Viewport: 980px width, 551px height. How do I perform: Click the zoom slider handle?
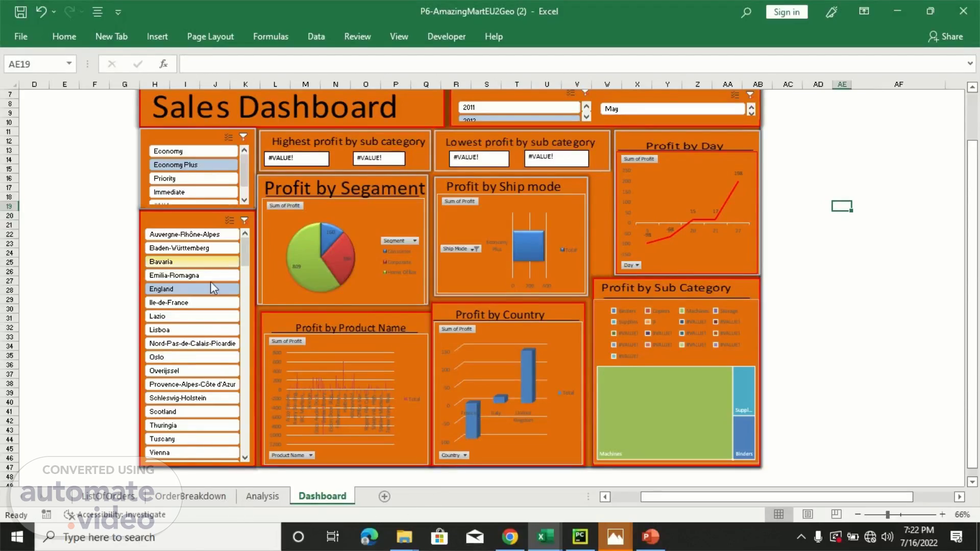888,515
